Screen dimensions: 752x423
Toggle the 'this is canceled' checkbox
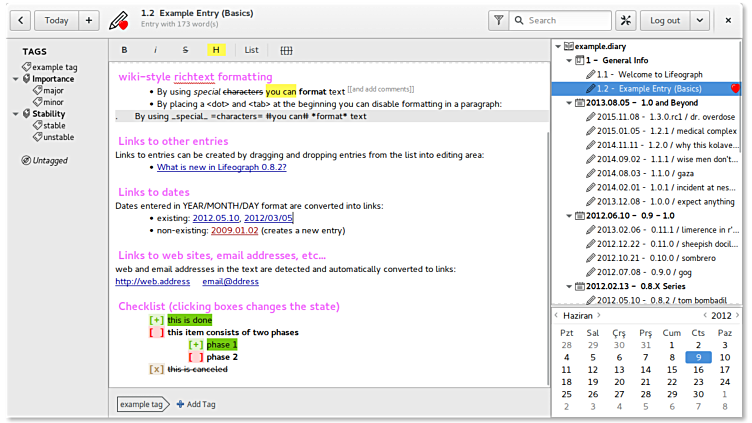click(157, 369)
